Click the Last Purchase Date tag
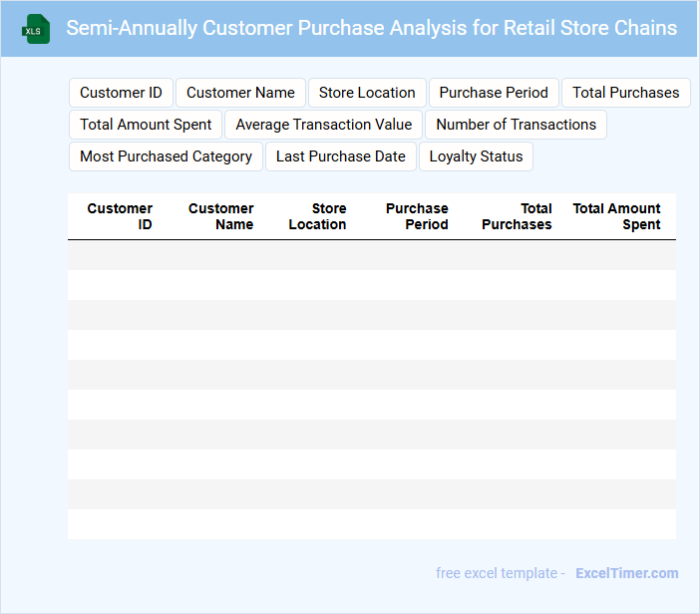700x614 pixels. tap(340, 156)
